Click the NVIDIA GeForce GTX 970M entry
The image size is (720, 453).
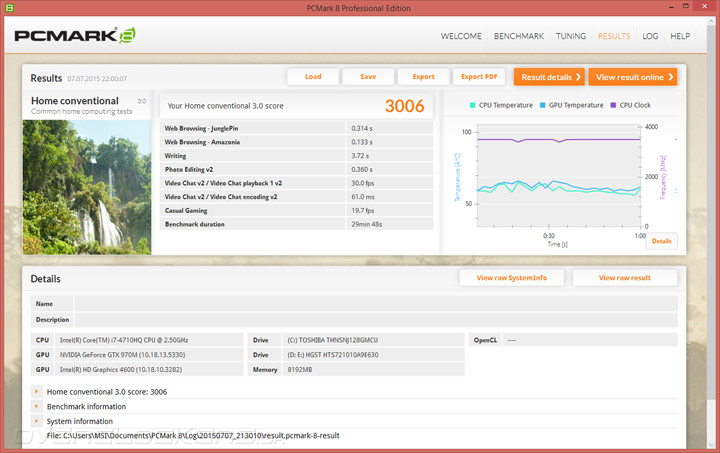tap(149, 355)
